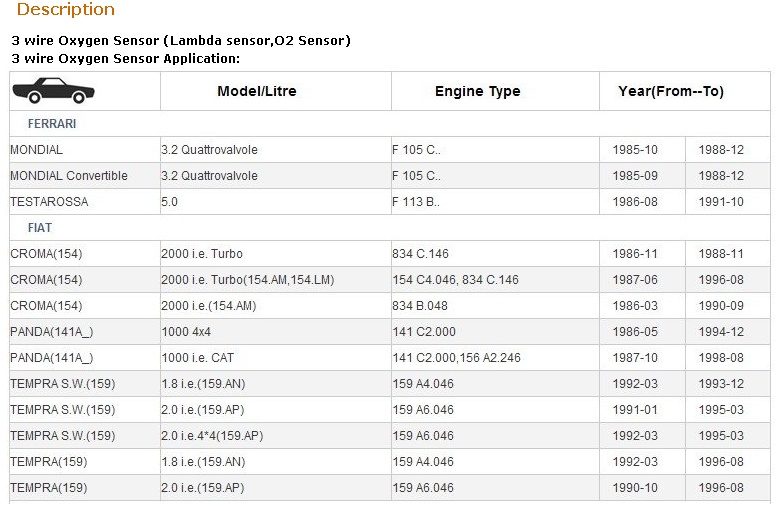The height and width of the screenshot is (508, 778).
Task: Click the Year(From--To) column header
Action: [671, 91]
